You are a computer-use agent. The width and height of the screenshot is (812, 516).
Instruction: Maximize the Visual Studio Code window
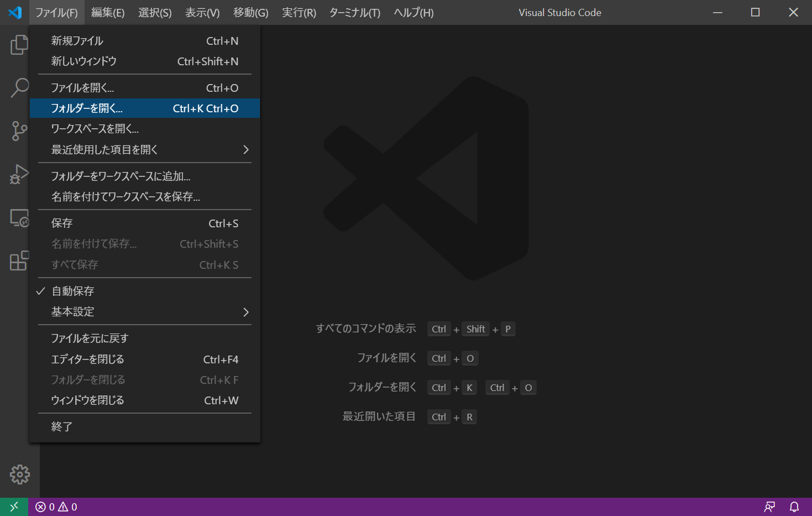tap(755, 12)
